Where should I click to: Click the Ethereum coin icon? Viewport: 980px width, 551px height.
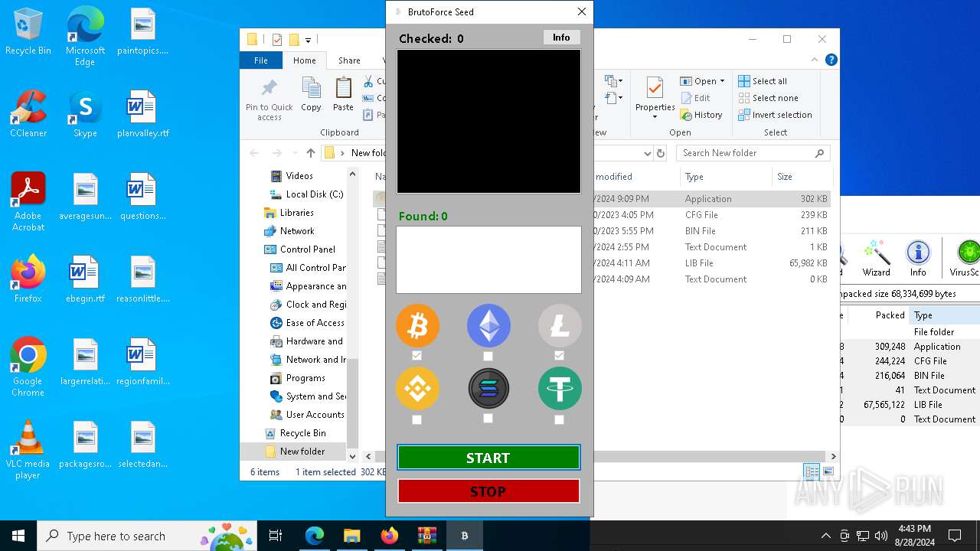pyautogui.click(x=488, y=326)
